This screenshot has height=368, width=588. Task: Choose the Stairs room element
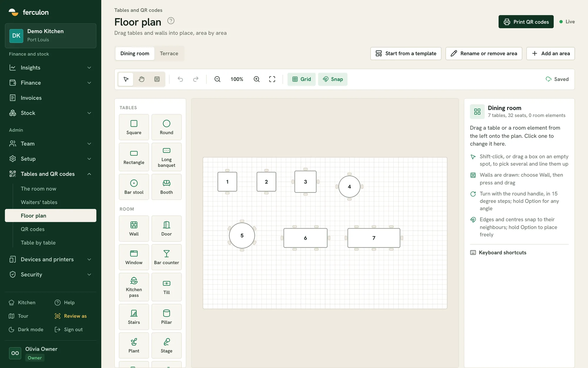(x=134, y=317)
